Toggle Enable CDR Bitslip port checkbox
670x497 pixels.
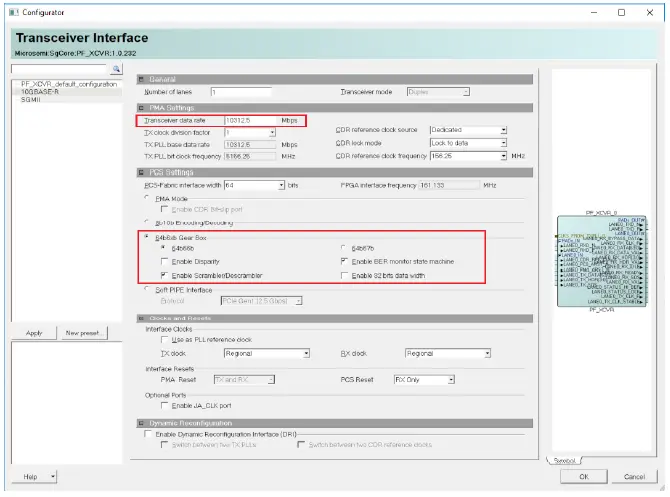[x=164, y=209]
